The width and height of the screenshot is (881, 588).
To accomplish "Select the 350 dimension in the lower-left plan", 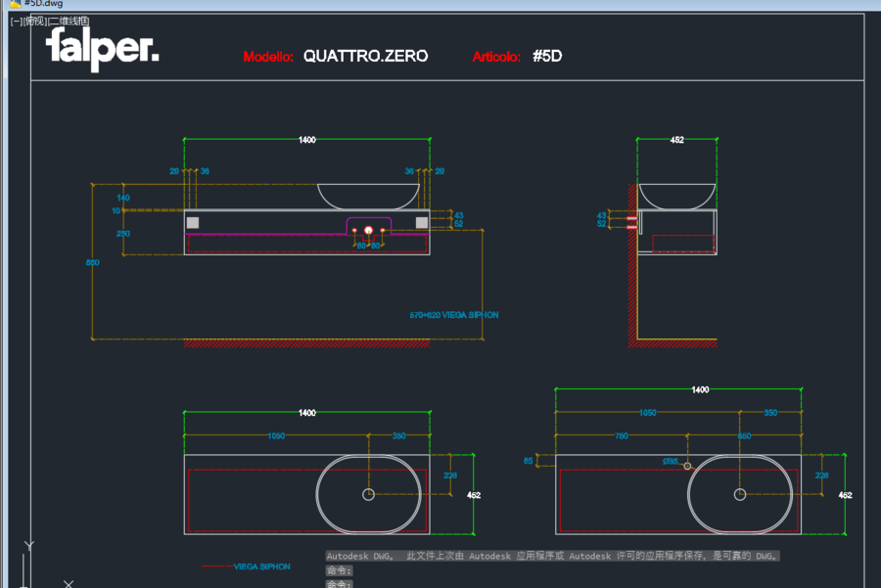I will coord(399,435).
